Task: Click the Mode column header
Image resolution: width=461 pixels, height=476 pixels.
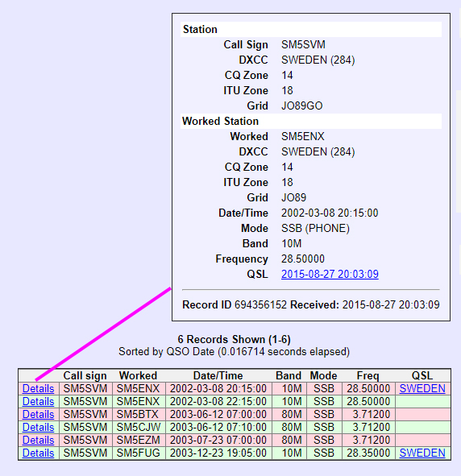Action: pos(324,376)
